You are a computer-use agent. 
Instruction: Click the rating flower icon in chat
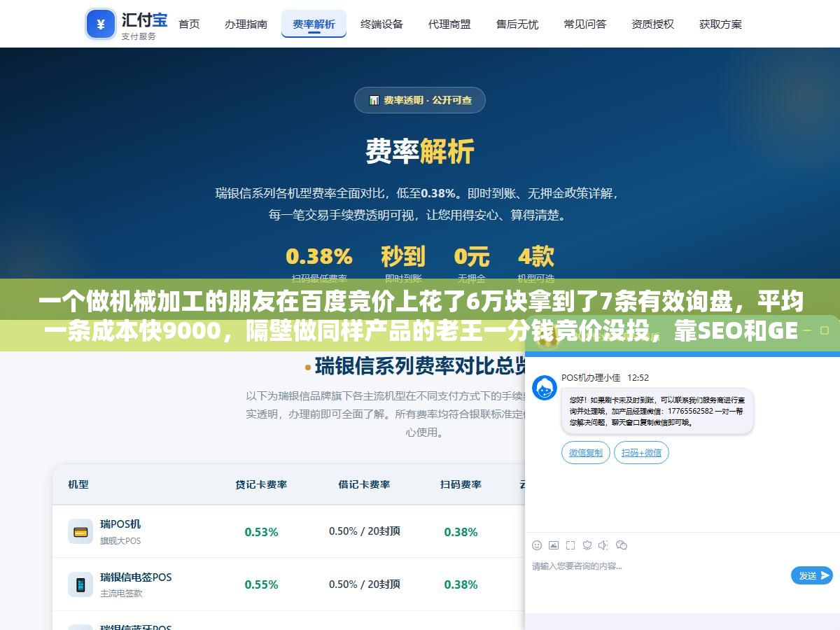587,545
